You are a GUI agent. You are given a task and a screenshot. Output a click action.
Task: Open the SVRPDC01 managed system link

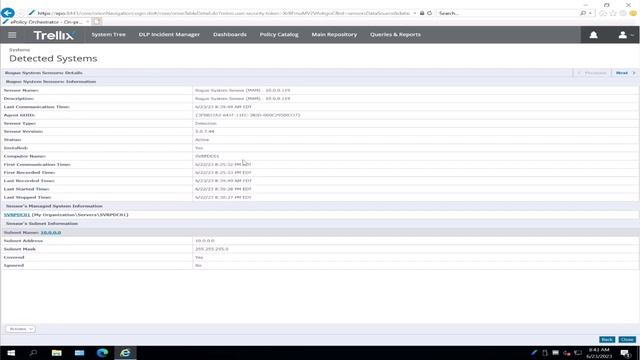(17, 215)
